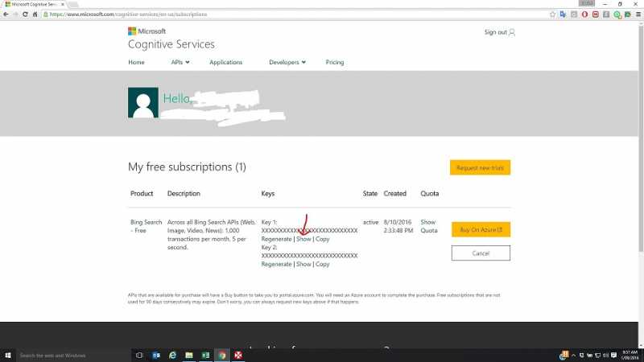The image size is (644, 362).
Task: Open Outlook from the taskbar
Action: coord(156,356)
